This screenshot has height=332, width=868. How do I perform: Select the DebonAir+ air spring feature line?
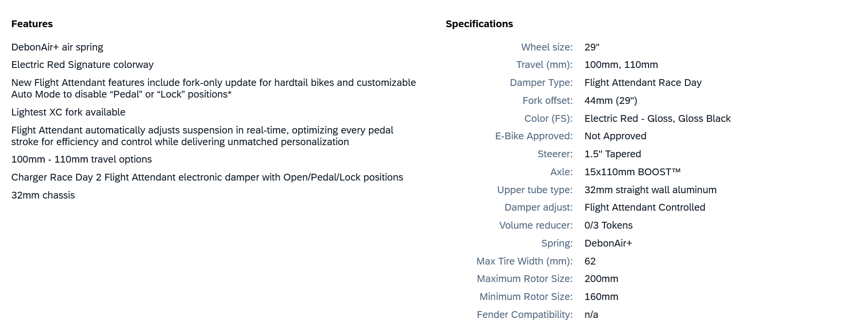(x=57, y=47)
